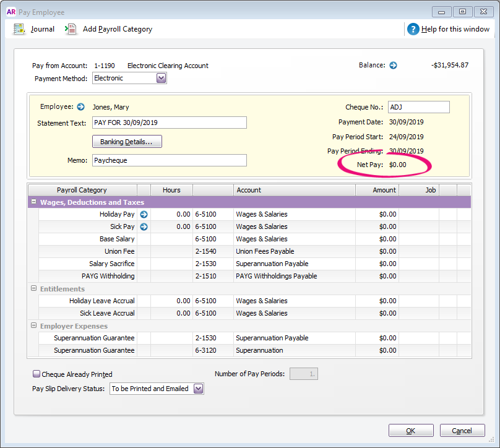Open the Journal view
Screen dimensions: 500x448
click(x=34, y=28)
